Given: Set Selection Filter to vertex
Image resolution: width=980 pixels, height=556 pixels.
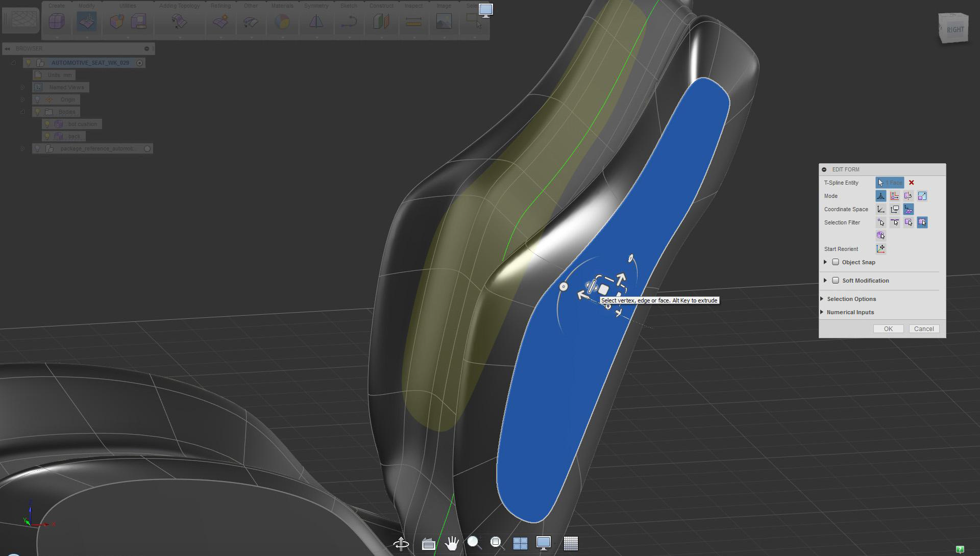Looking at the screenshot, I should 881,222.
